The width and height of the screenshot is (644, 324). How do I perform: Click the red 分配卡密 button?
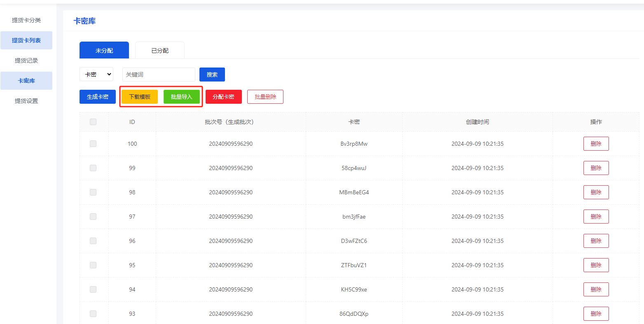223,97
